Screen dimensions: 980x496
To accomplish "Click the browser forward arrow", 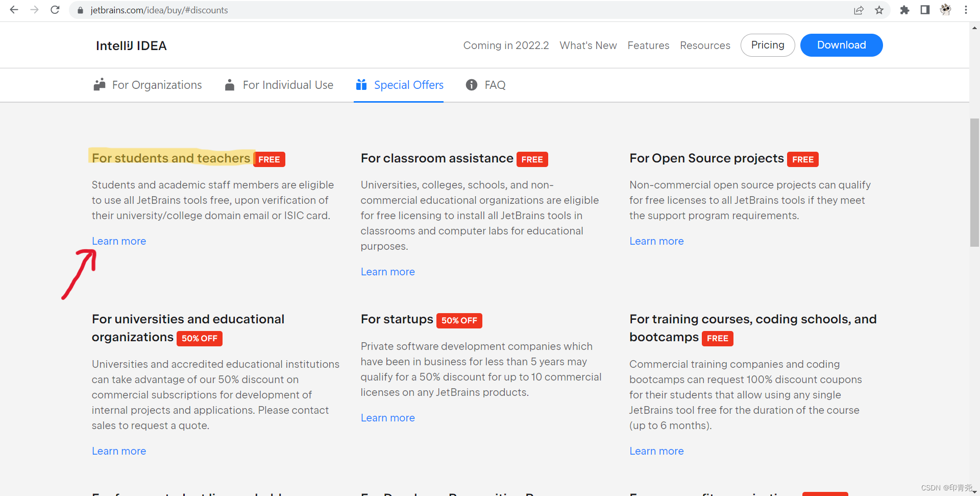I will click(x=34, y=10).
